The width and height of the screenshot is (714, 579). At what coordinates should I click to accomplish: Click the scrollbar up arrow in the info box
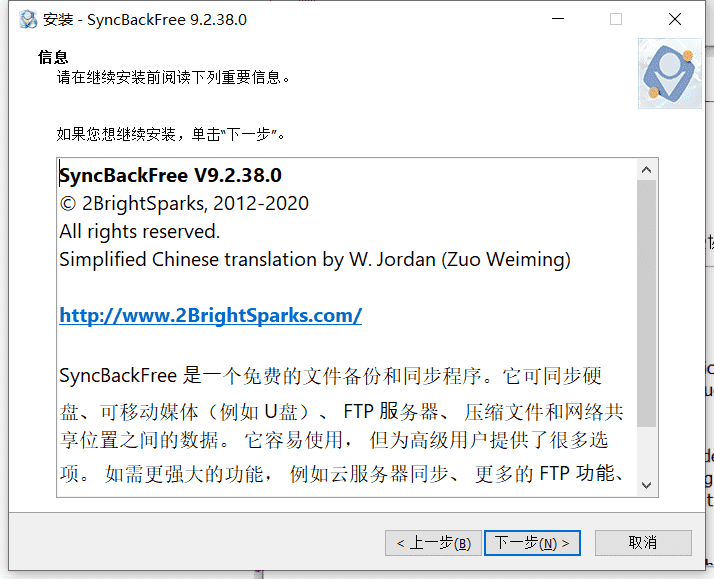(646, 170)
